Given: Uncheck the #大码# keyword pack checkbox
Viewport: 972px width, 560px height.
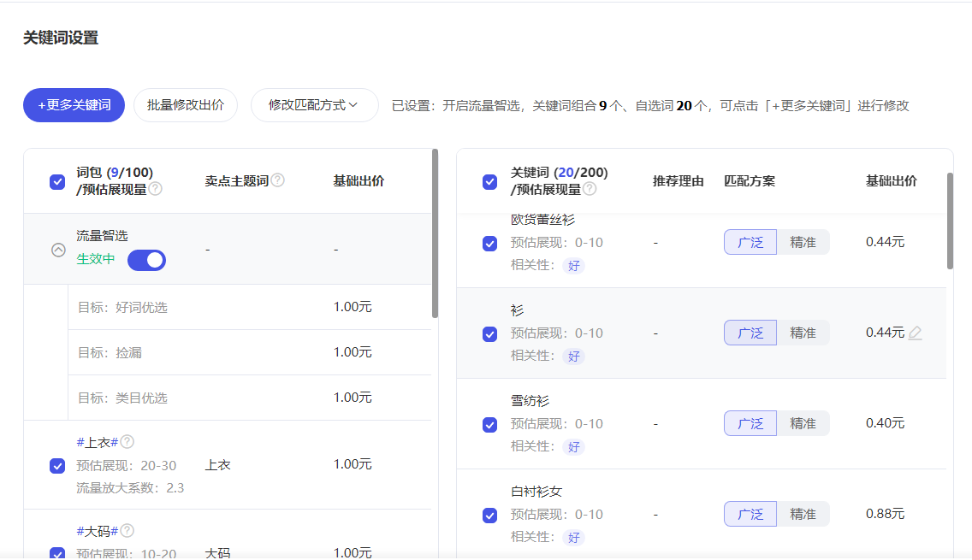Looking at the screenshot, I should 57,553.
